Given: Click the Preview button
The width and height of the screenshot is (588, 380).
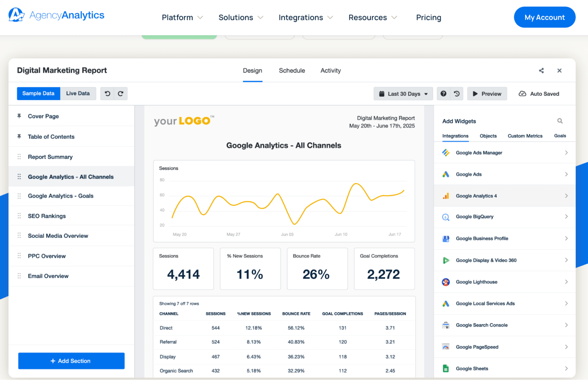Looking at the screenshot, I should pos(487,94).
